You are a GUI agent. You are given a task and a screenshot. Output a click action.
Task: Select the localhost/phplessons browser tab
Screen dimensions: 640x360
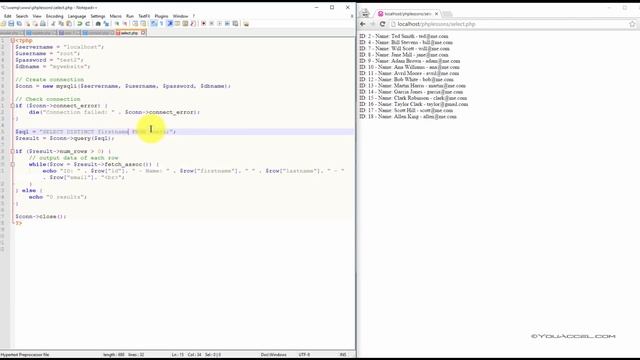[408, 13]
